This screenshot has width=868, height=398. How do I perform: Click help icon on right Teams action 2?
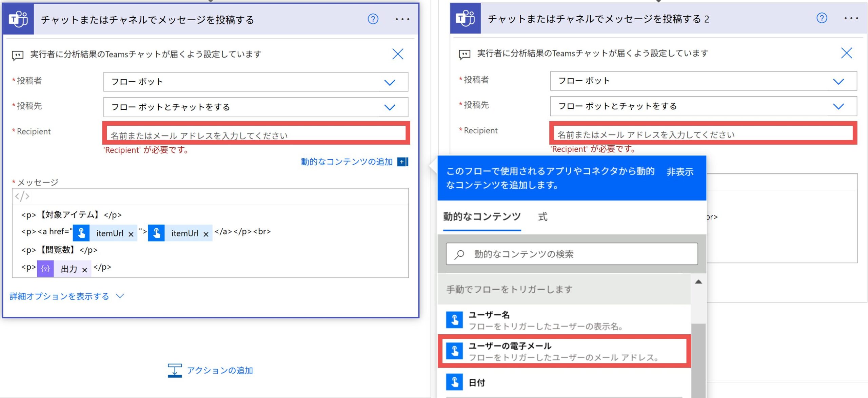tap(821, 18)
